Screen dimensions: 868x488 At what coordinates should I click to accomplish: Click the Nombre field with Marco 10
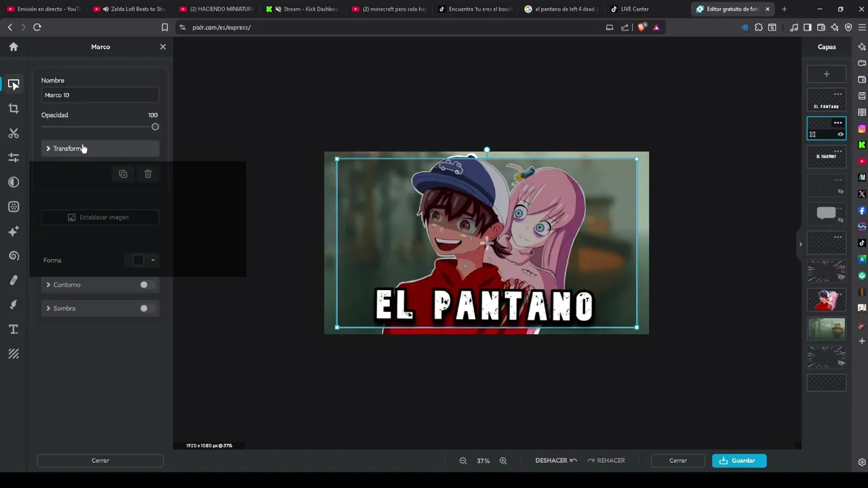[100, 96]
